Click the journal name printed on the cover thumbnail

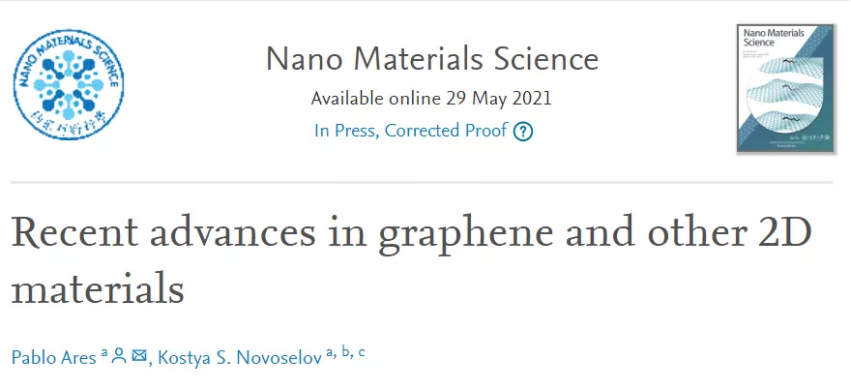[766, 37]
